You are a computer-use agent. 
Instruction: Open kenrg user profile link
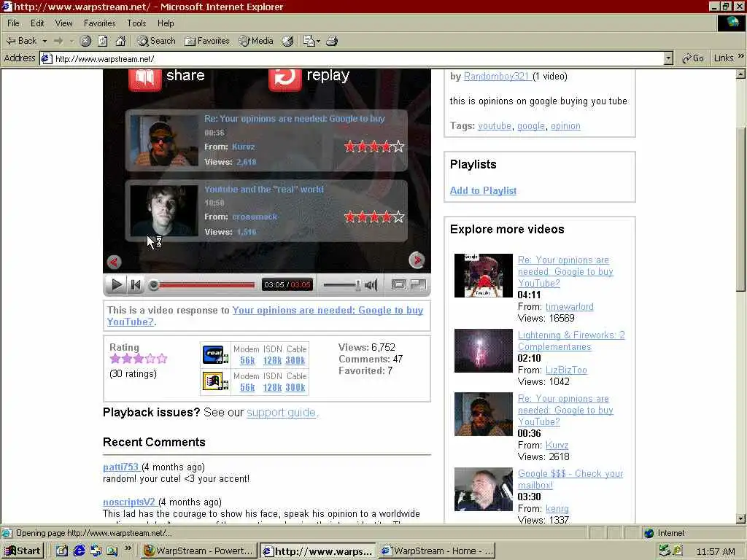point(557,508)
